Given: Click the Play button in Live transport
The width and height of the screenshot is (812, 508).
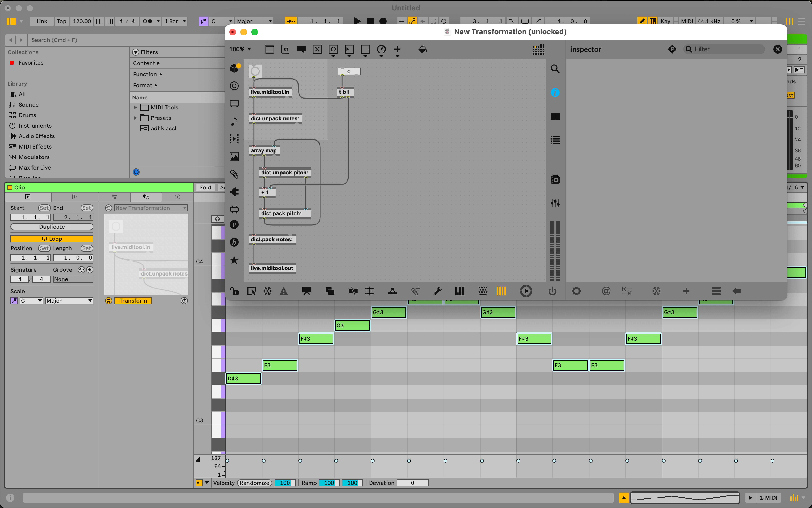Looking at the screenshot, I should (x=357, y=21).
